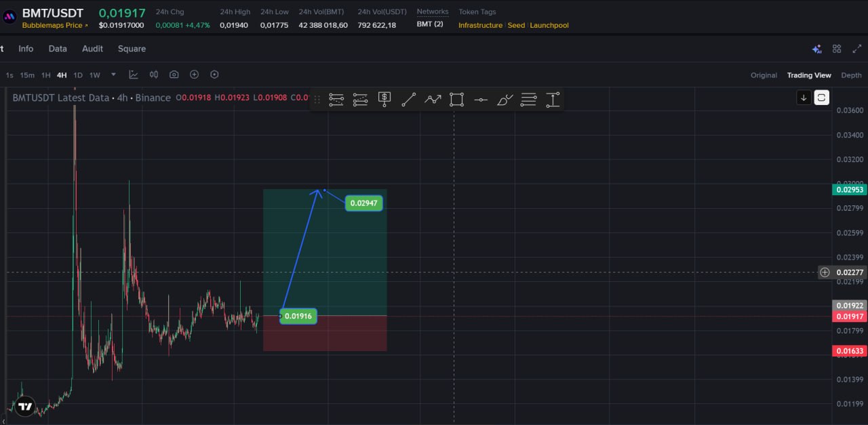The height and width of the screenshot is (425, 868).
Task: Switch to the Audit tab
Action: (x=92, y=49)
